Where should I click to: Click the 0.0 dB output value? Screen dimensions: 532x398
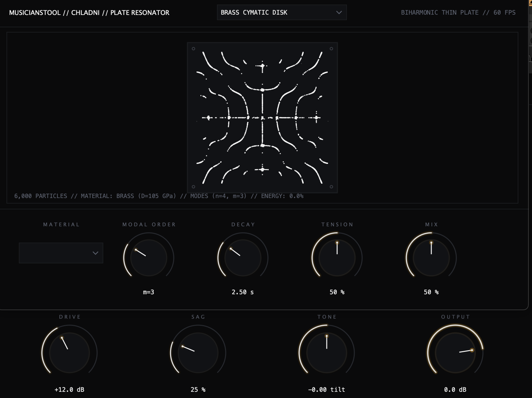455,390
